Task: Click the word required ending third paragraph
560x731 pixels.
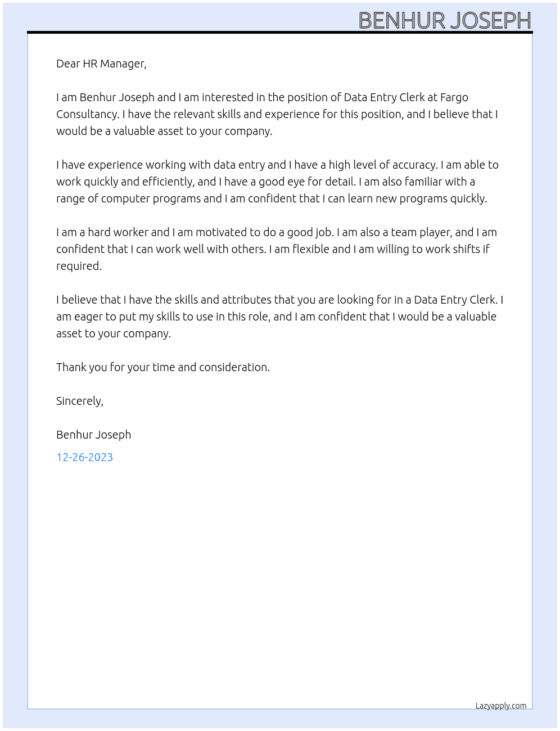Action: (x=79, y=266)
